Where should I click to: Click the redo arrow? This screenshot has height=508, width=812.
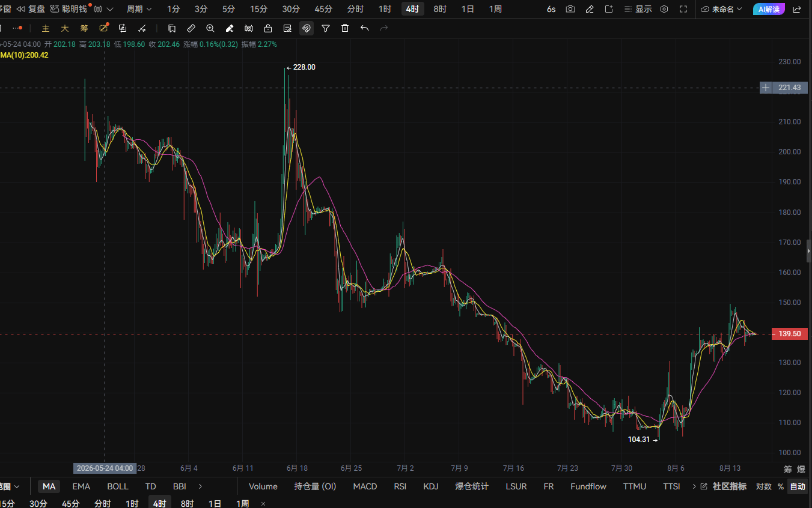click(383, 28)
